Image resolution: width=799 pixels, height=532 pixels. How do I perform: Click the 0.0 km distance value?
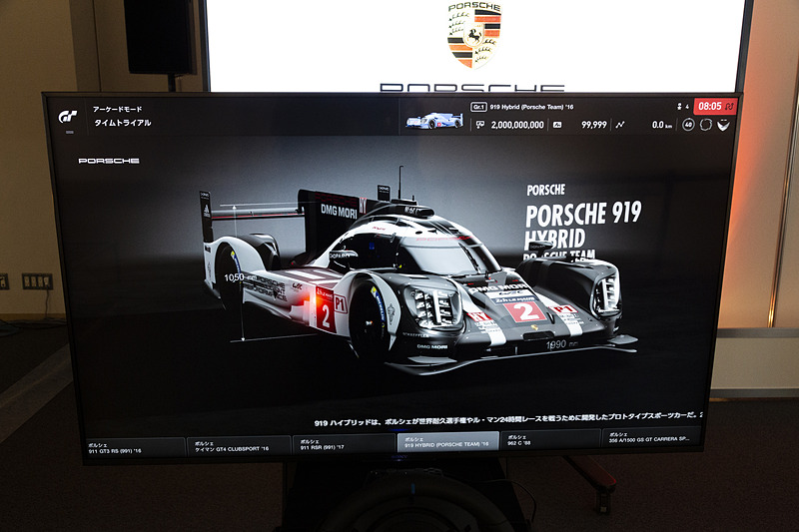click(x=662, y=125)
